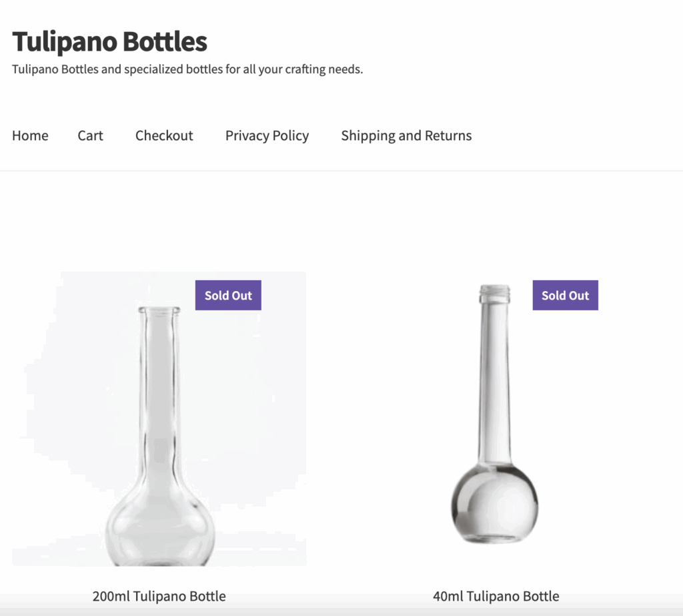This screenshot has height=616, width=683.
Task: Click the site tagline about crafting needs
Action: click(187, 69)
